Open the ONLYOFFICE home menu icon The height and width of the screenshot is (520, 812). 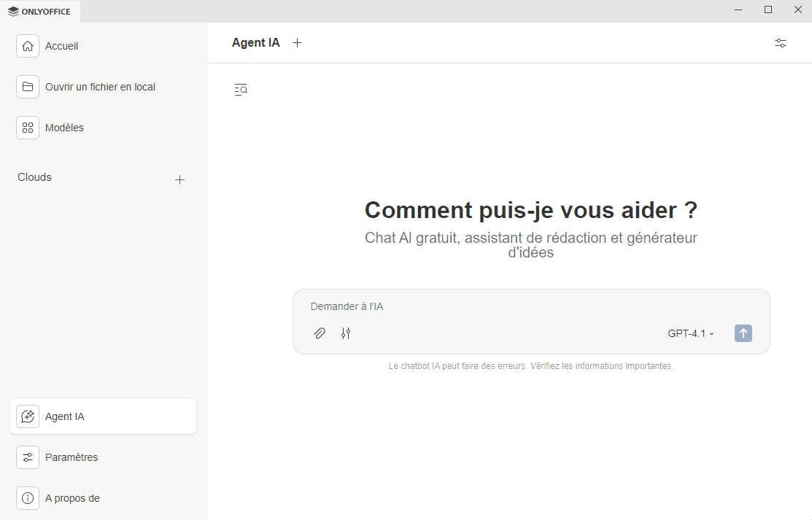point(9,11)
